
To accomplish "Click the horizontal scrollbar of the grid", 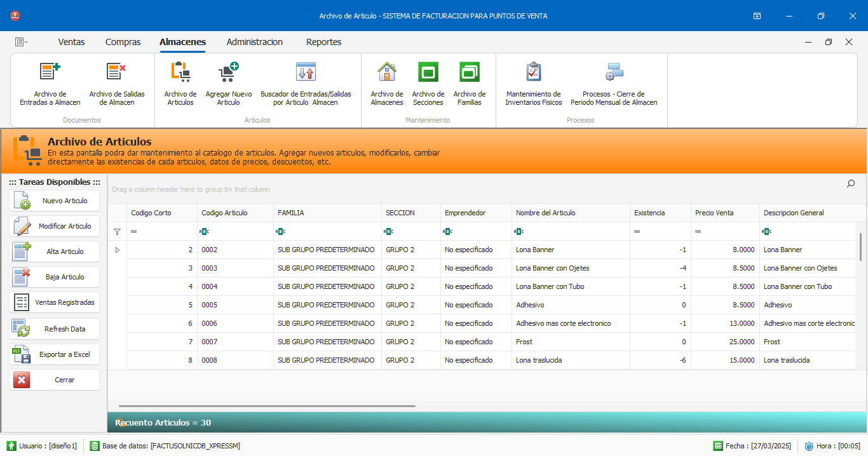I will (x=267, y=406).
